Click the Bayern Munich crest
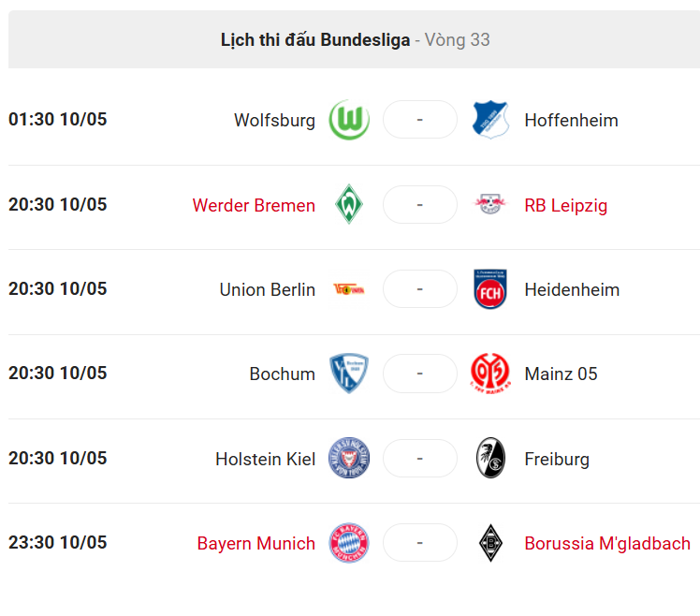Viewport: 700px width, 616px height. tap(349, 542)
